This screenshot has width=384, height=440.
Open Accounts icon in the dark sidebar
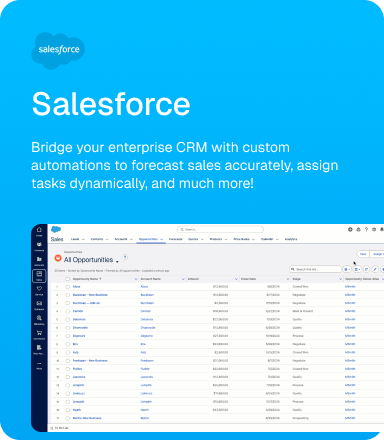coord(39,261)
